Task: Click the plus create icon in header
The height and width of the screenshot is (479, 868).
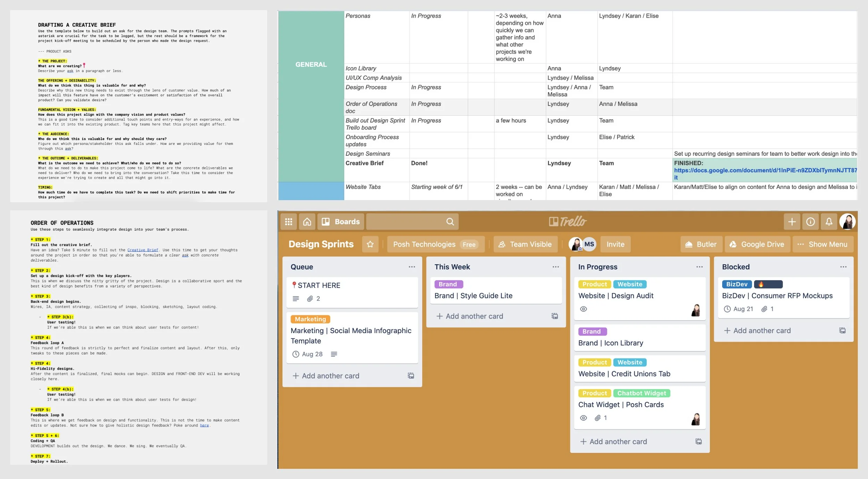Action: pos(792,222)
